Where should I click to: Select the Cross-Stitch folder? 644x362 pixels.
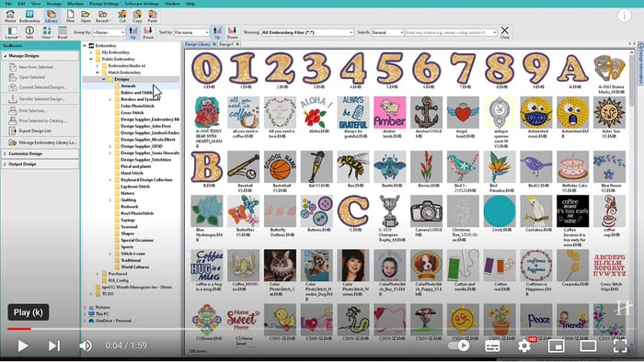(132, 113)
